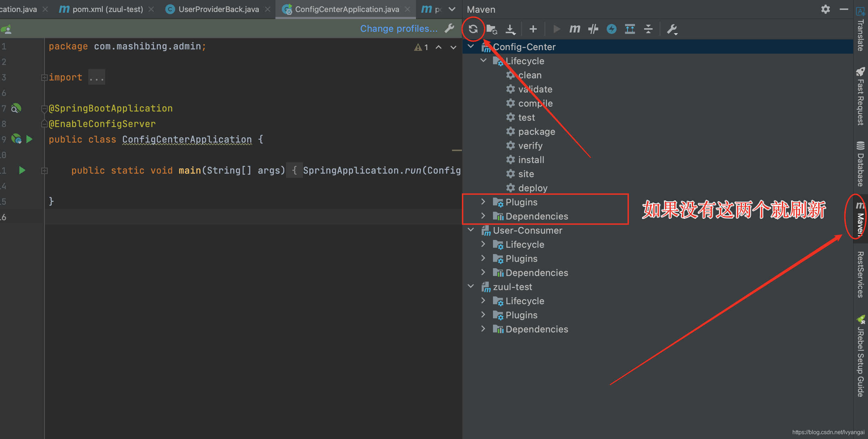Image resolution: width=868 pixels, height=439 pixels.
Task: Expand Config-Center Plugins node
Action: pos(483,202)
